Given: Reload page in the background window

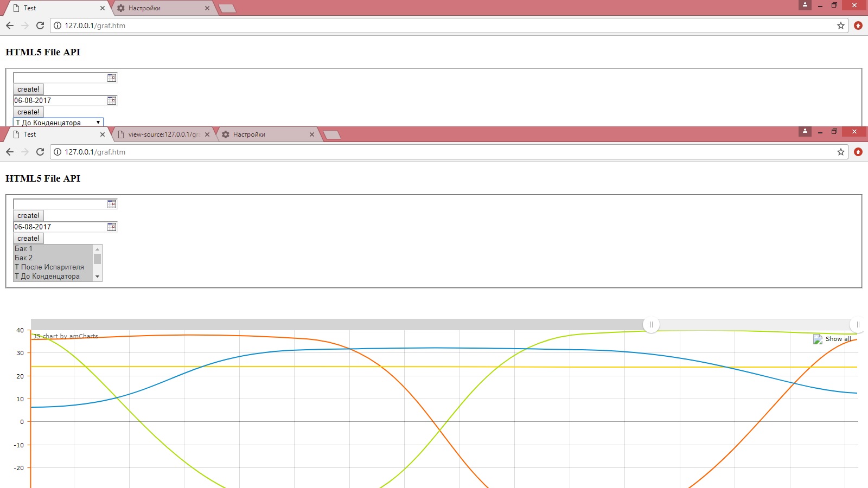Looking at the screenshot, I should pyautogui.click(x=40, y=25).
